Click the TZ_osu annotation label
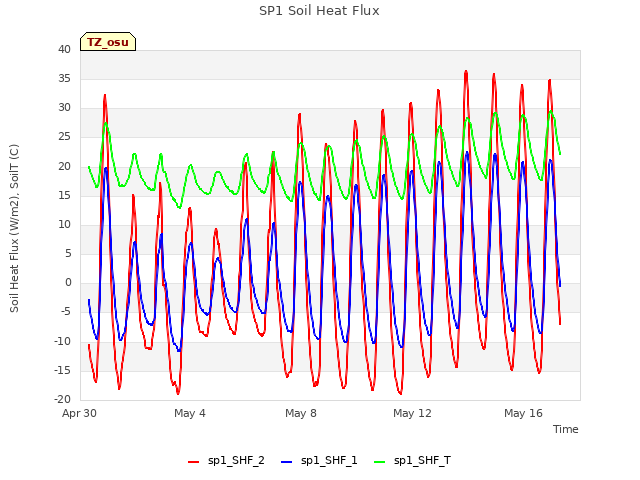The width and height of the screenshot is (640, 480). pyautogui.click(x=108, y=42)
